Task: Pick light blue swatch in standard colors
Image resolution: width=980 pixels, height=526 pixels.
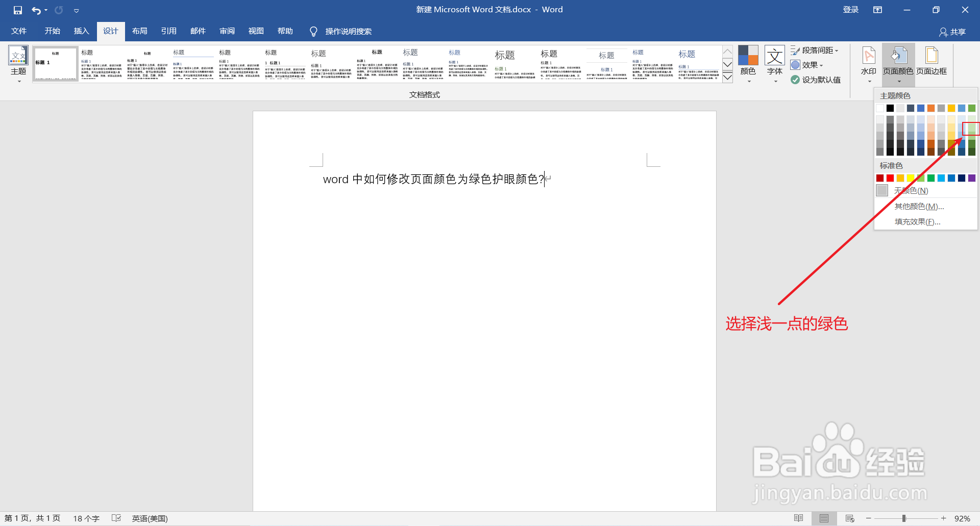Action: coord(941,178)
